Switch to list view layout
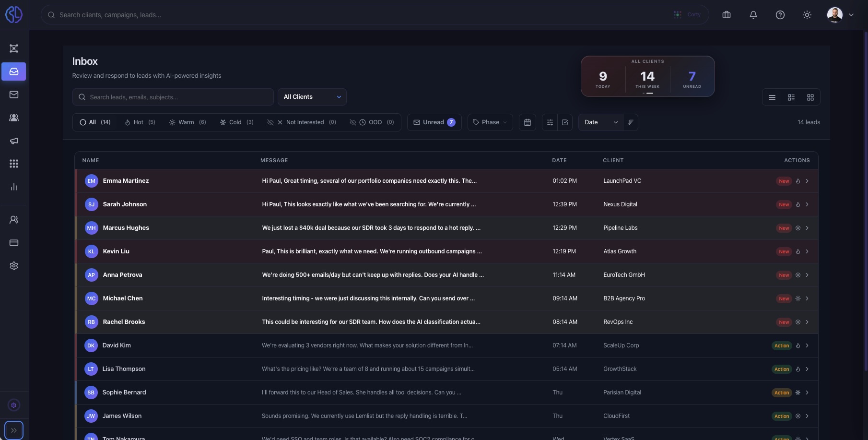Viewport: 868px width, 440px height. 772,97
